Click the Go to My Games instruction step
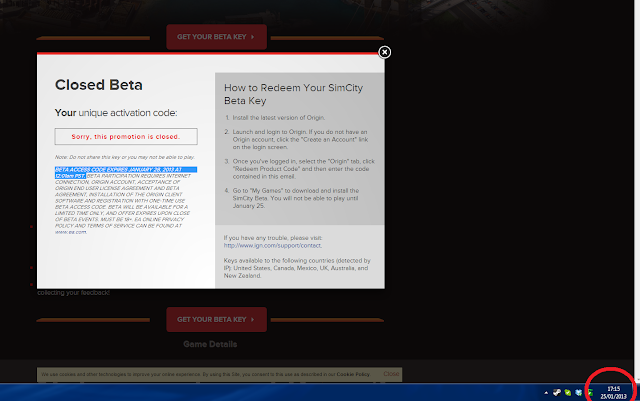Viewport: 640px width, 401px height. click(x=296, y=198)
